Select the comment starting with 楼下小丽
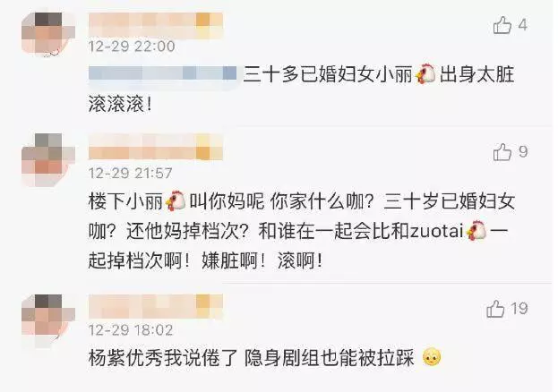Image resolution: width=558 pixels, height=392 pixels. [302, 232]
